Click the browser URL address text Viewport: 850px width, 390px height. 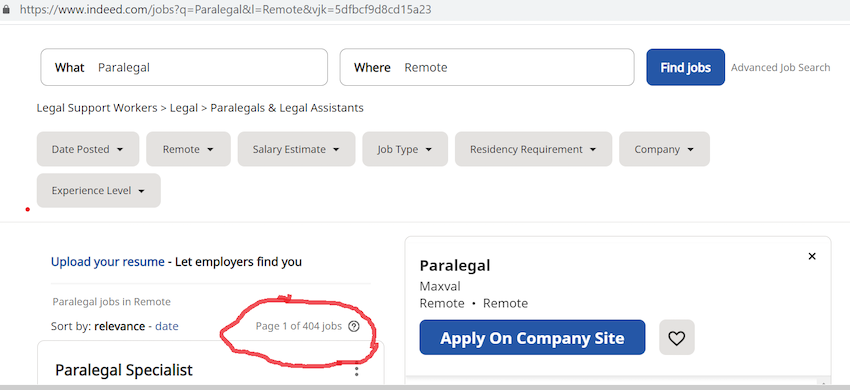click(x=226, y=10)
